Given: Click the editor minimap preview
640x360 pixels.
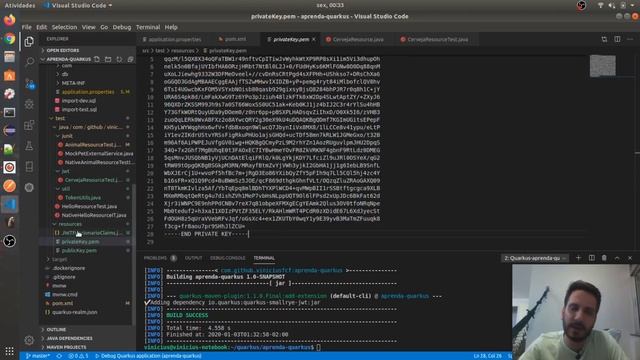Looking at the screenshot, I should 602,66.
